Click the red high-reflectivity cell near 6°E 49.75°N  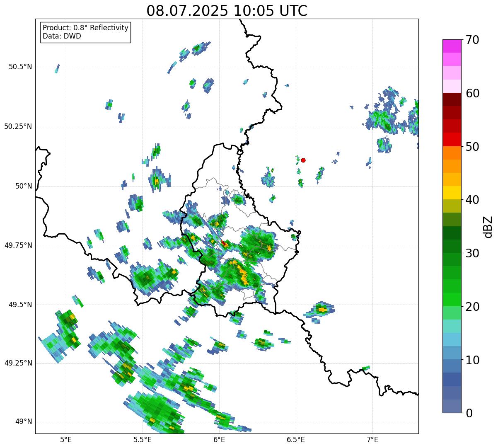tap(224, 243)
